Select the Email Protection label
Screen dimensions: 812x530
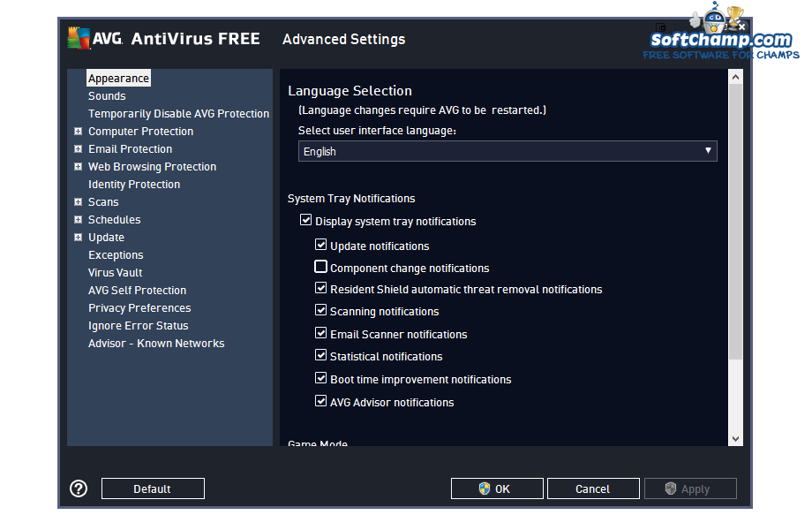click(x=130, y=149)
